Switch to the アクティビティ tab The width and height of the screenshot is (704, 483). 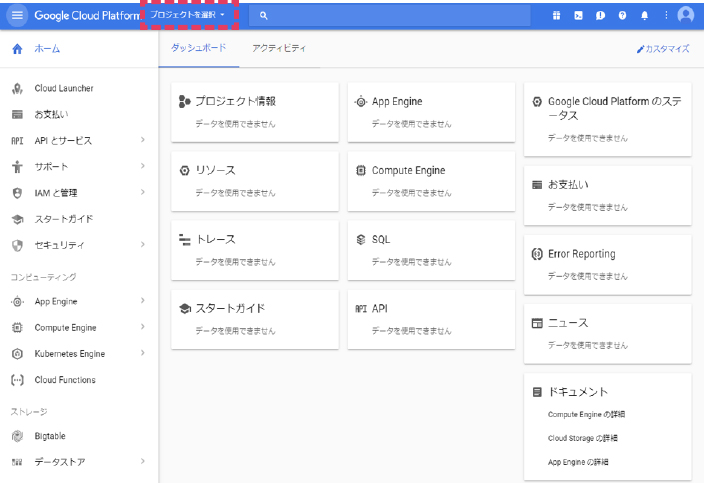click(x=279, y=48)
